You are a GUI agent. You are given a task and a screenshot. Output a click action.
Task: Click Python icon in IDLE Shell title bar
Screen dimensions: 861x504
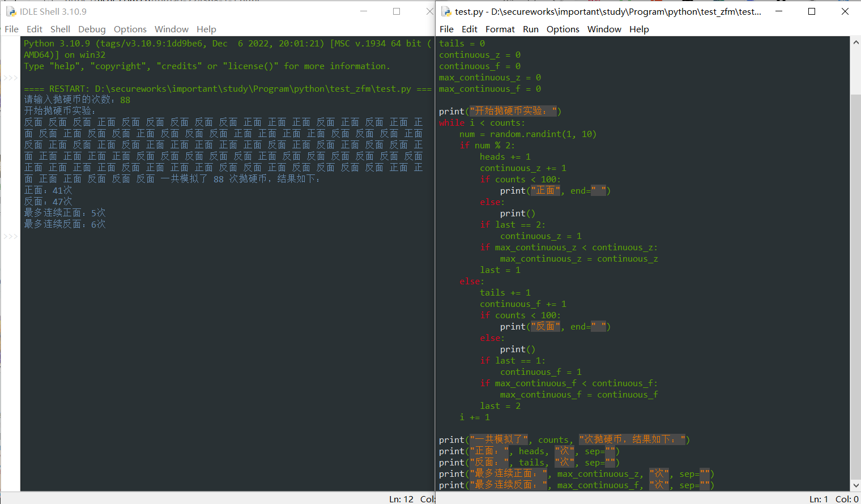coord(11,11)
